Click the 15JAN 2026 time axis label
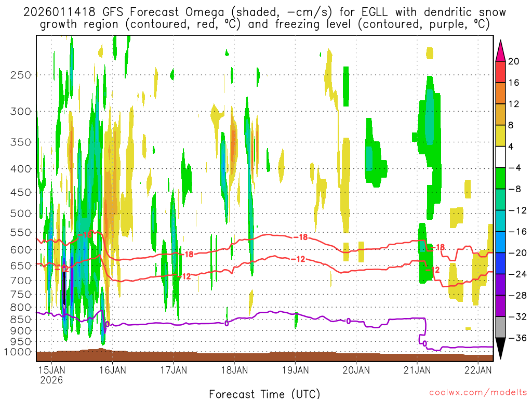This screenshot has width=532, height=399. 51,375
